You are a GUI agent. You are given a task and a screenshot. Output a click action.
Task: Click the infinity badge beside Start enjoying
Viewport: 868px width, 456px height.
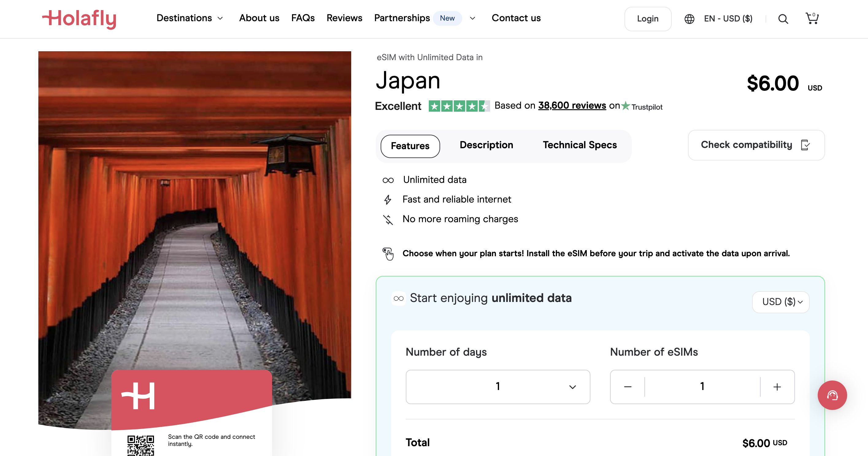pos(399,298)
